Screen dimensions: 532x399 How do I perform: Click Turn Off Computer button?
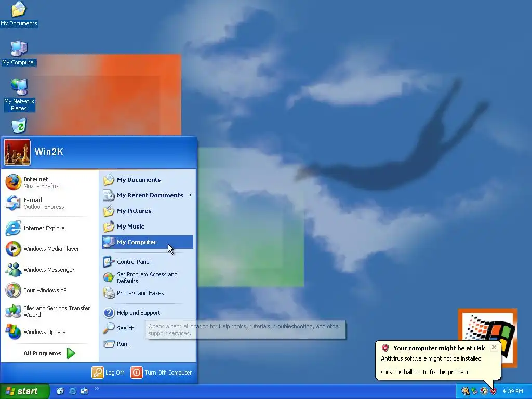[161, 373]
